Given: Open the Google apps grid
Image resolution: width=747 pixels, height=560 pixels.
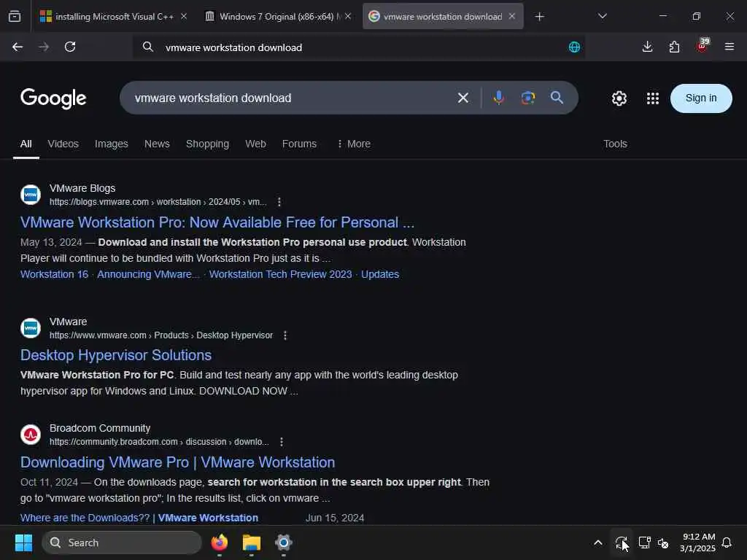Looking at the screenshot, I should [653, 98].
